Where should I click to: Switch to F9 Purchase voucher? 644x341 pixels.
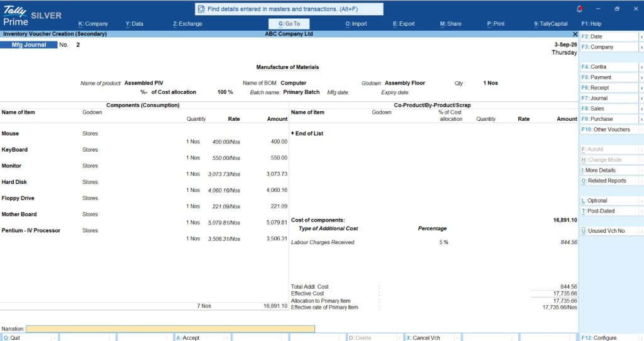pyautogui.click(x=609, y=119)
